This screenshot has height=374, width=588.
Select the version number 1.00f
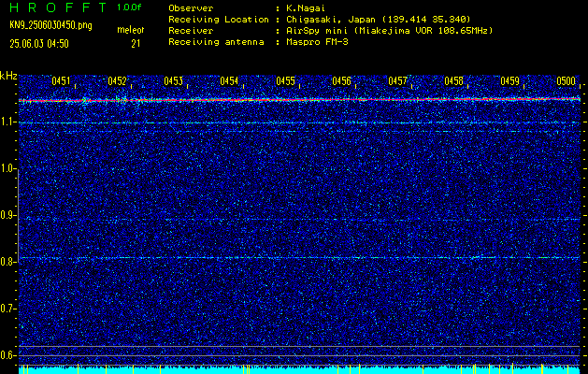(131, 7)
